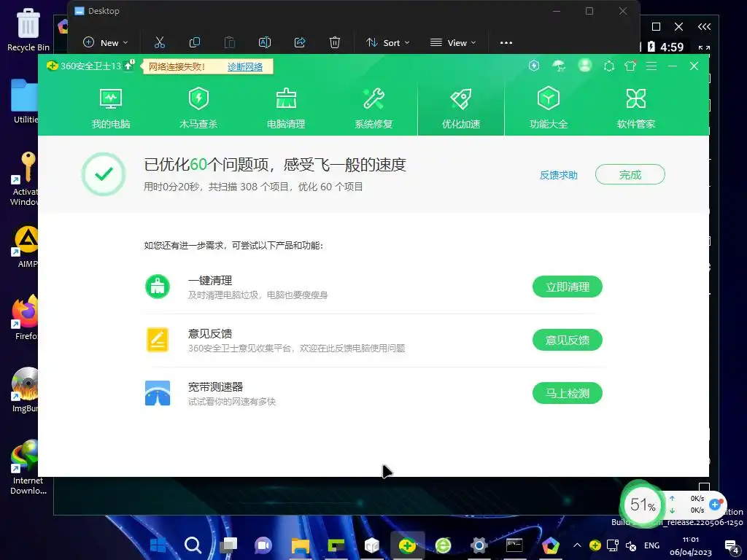The image size is (747, 560).
Task: Click the 宽带测速器 blue icon
Action: click(x=158, y=393)
